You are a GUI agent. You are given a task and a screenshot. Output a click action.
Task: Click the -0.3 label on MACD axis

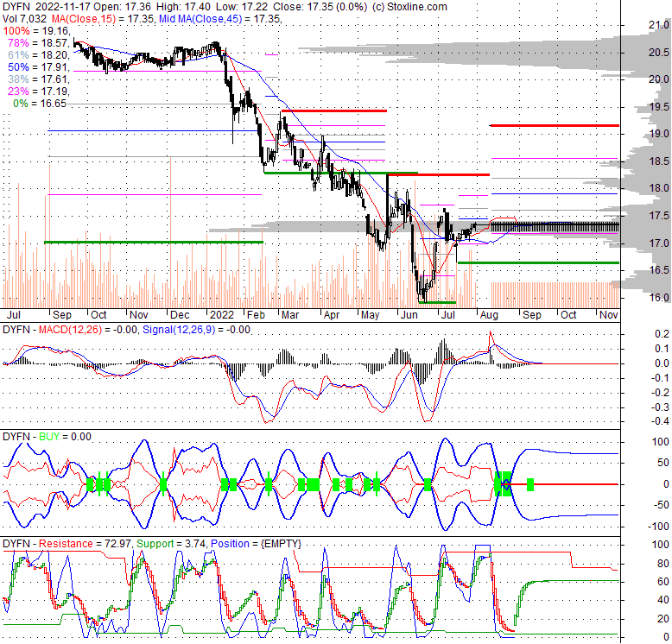[659, 407]
